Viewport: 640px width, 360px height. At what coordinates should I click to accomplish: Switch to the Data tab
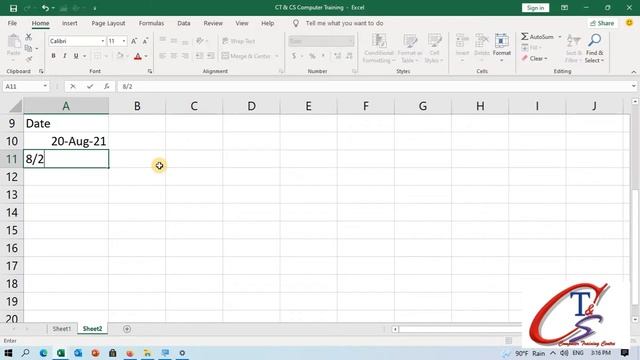click(x=184, y=23)
